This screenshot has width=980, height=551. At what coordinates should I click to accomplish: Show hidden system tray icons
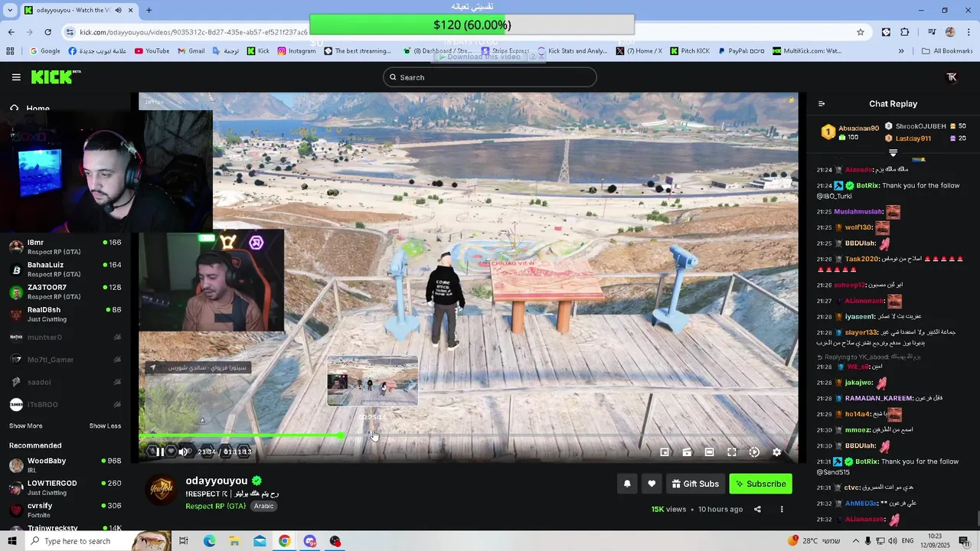tap(855, 541)
